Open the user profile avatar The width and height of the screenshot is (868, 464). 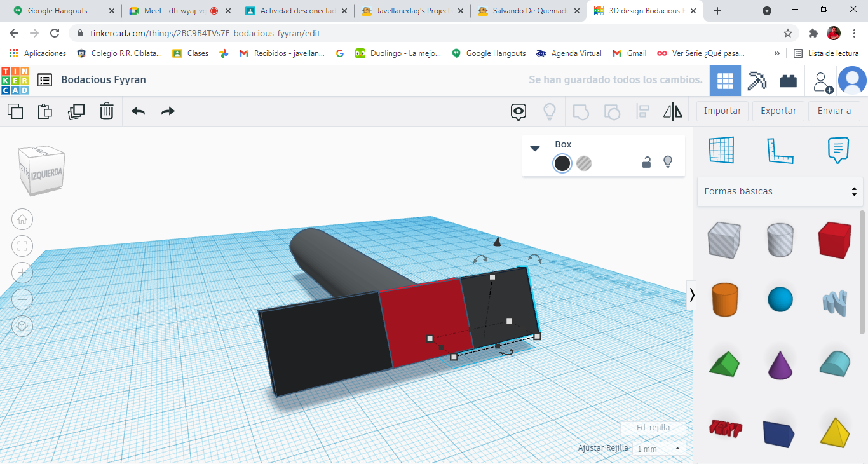(x=852, y=81)
